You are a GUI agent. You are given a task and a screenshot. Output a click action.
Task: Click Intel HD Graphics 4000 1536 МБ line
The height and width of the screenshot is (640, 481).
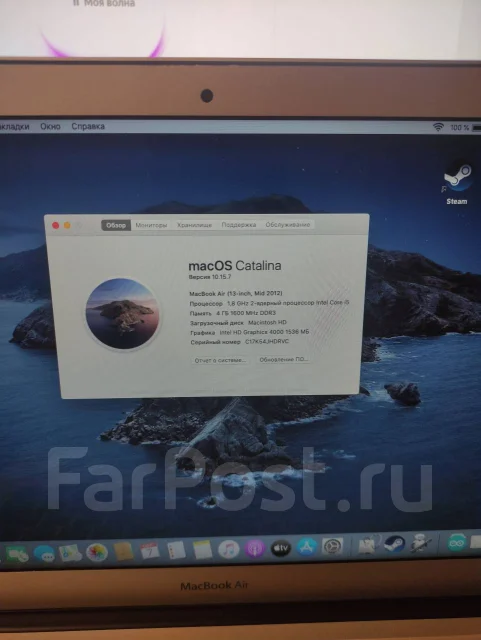coord(264,332)
